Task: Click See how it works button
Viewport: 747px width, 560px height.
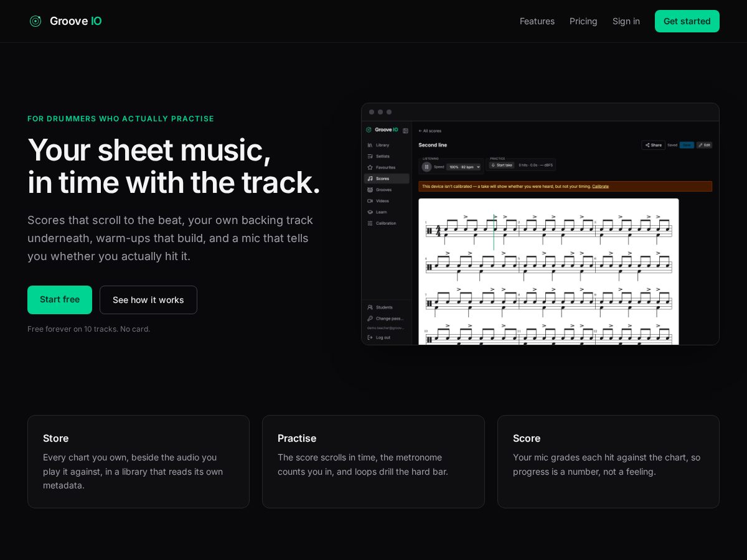Action: click(x=148, y=300)
